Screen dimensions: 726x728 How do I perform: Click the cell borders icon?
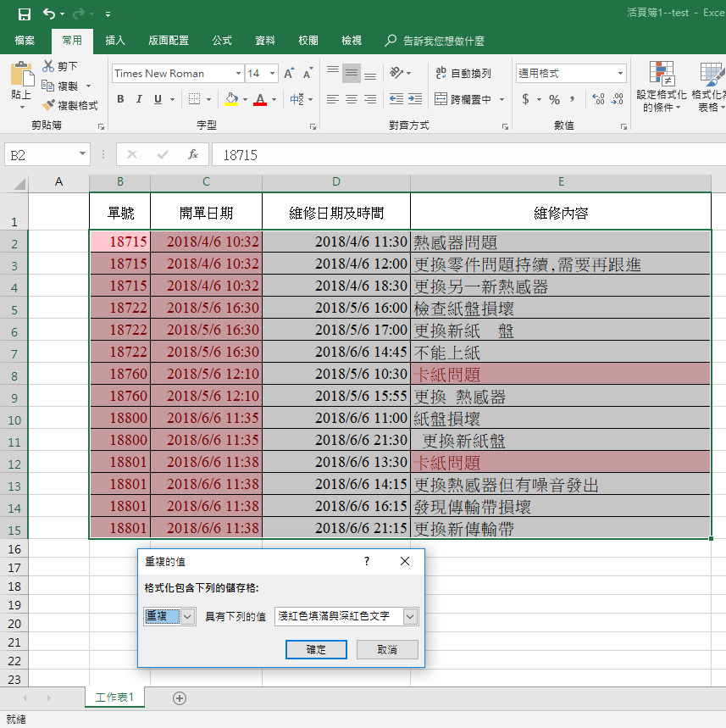click(x=195, y=99)
